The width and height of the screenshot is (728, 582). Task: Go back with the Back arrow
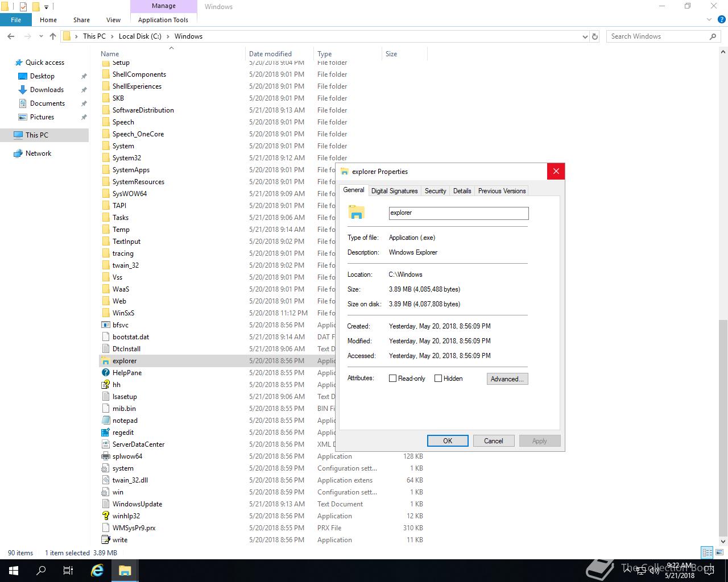[x=11, y=36]
